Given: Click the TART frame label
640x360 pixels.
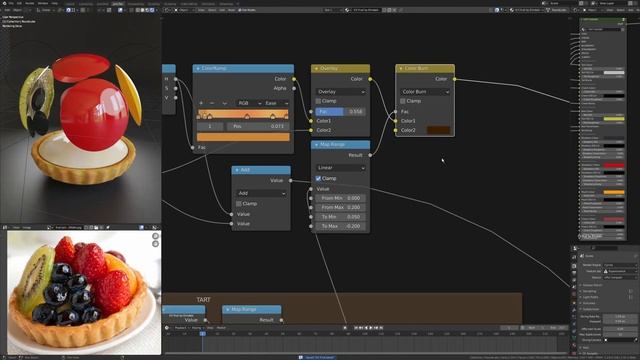Looking at the screenshot, I should coord(203,300).
